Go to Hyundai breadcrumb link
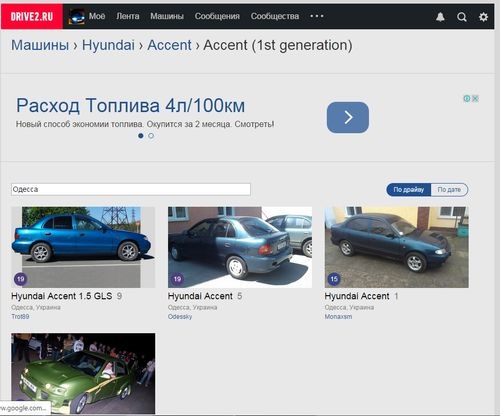The height and width of the screenshot is (416, 500). (x=108, y=45)
